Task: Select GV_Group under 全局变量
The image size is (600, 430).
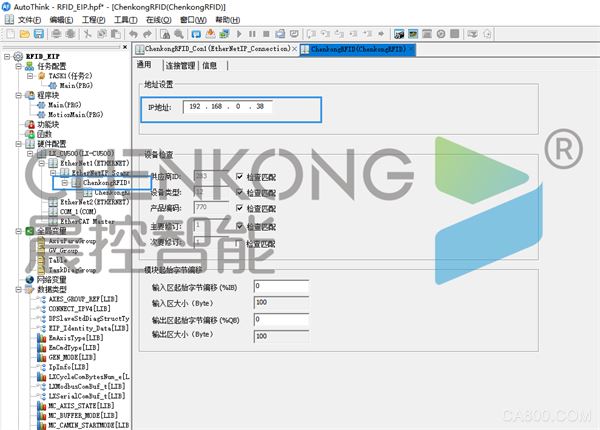Action: coord(63,251)
